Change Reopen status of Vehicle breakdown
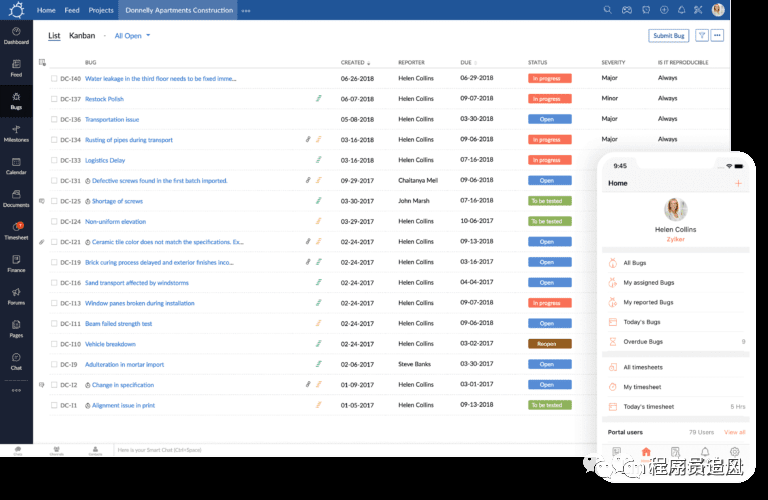 coord(550,344)
